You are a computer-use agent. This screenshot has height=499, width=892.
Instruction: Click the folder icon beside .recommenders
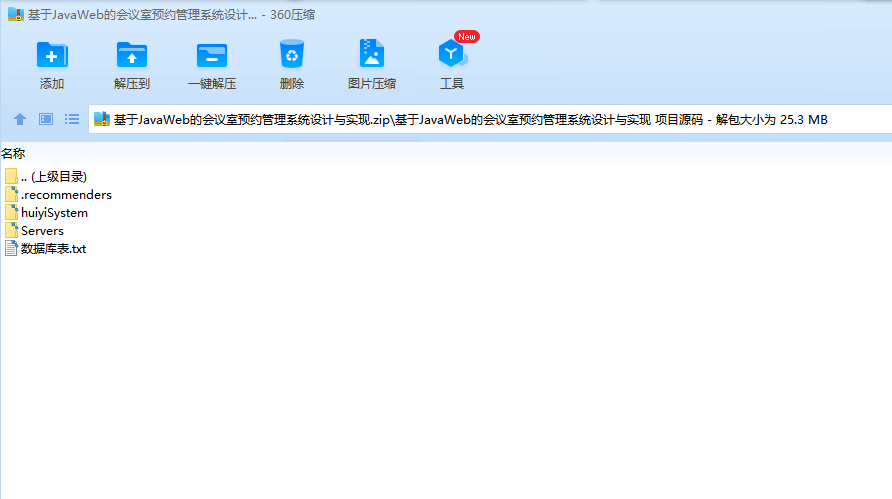click(x=11, y=195)
